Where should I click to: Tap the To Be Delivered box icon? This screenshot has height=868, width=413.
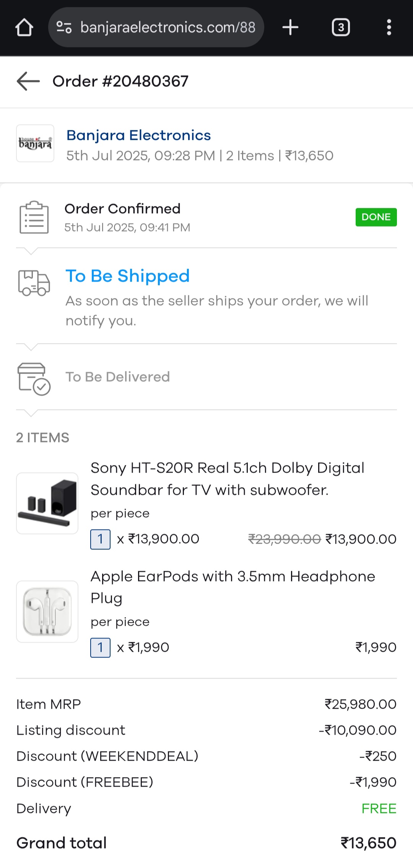click(34, 379)
